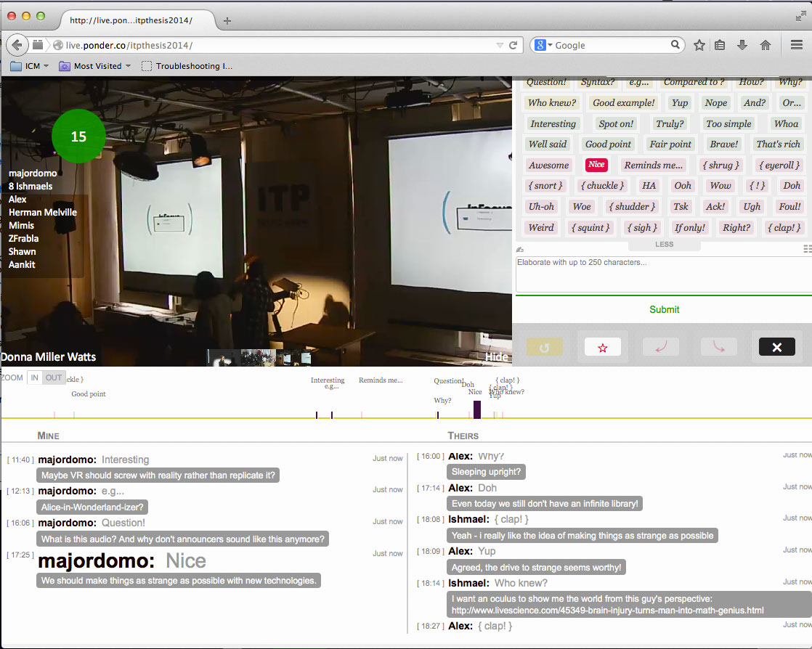Submit the response
The image size is (812, 649).
[664, 309]
